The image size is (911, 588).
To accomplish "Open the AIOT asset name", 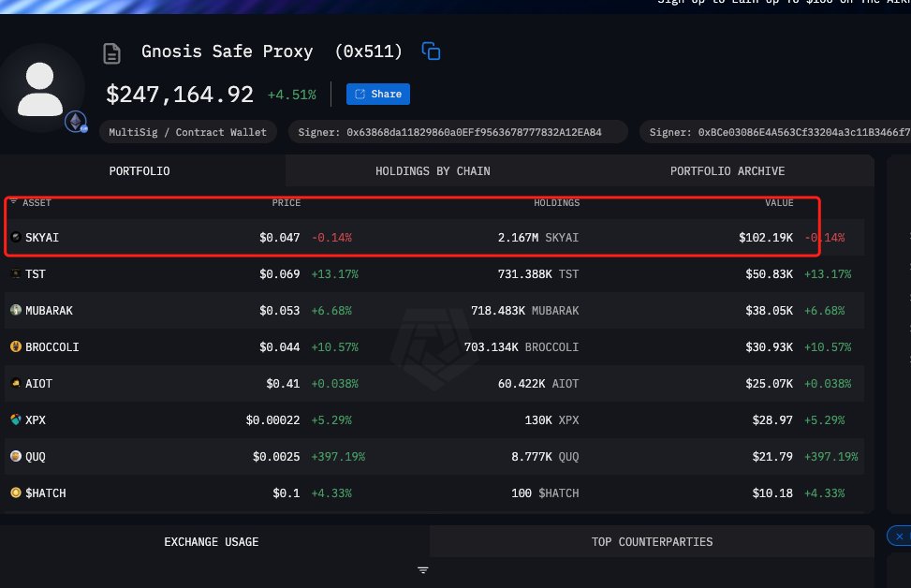I will coord(39,384).
